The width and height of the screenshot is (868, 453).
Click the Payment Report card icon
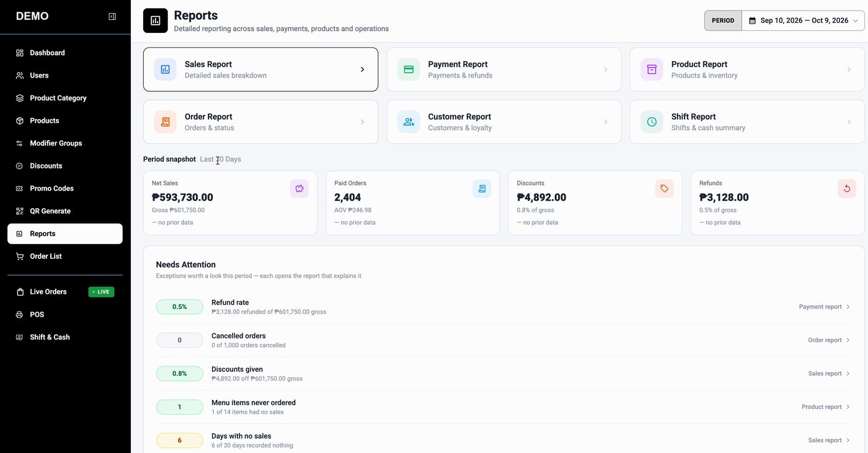click(409, 69)
